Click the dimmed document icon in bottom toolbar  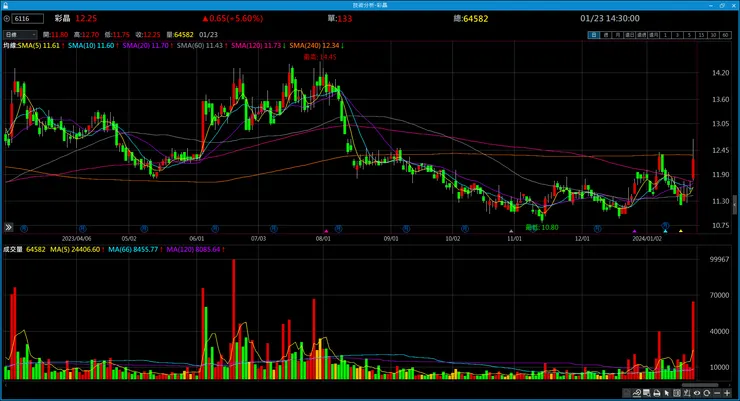(626, 393)
